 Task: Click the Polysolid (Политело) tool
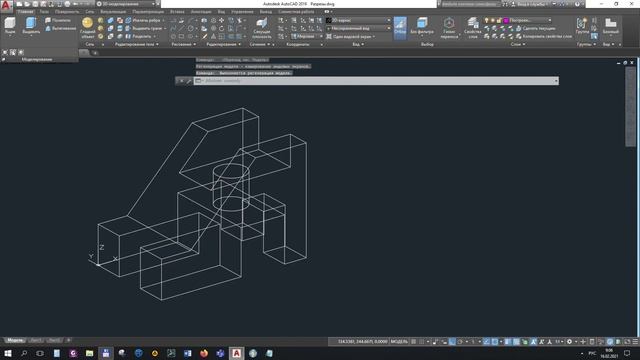pyautogui.click(x=58, y=20)
